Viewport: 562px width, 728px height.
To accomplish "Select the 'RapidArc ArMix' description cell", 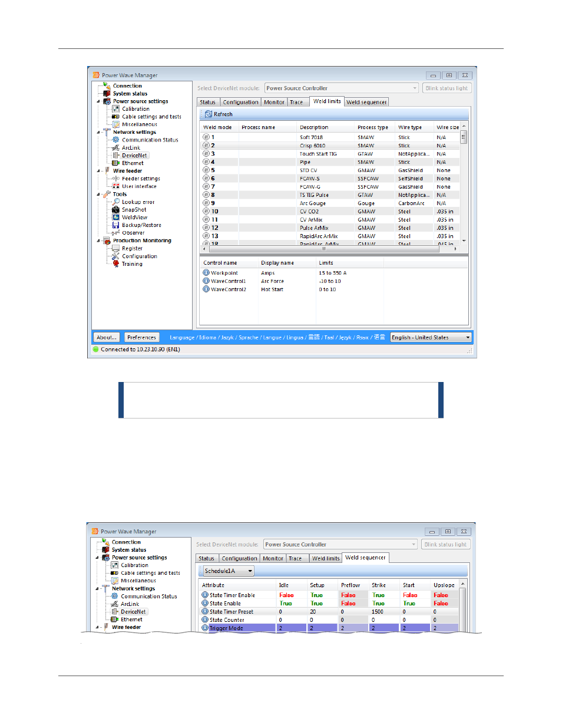I will click(319, 236).
